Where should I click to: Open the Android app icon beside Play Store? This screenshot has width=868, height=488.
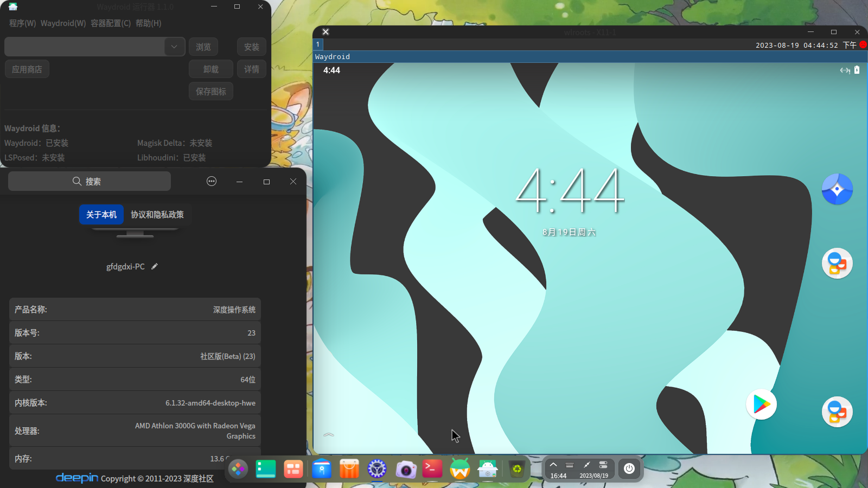click(x=837, y=412)
